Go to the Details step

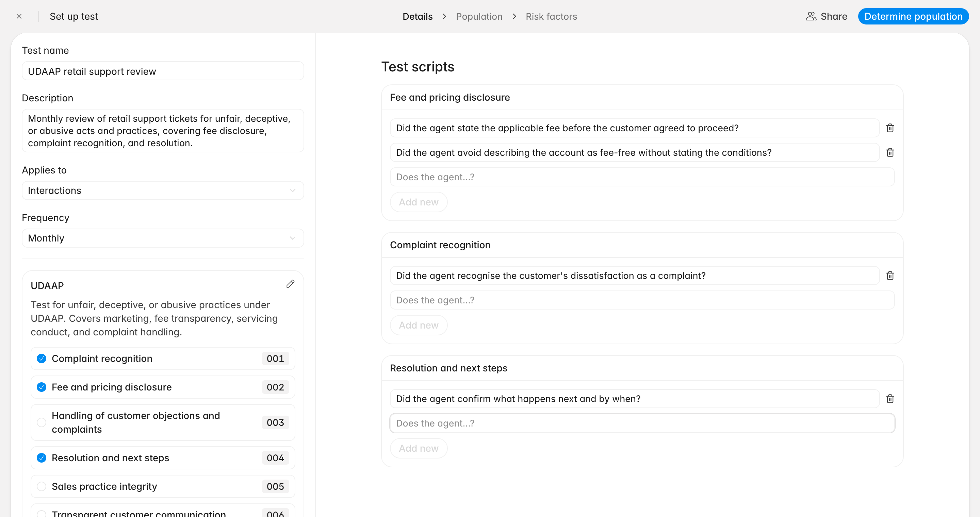coord(417,16)
